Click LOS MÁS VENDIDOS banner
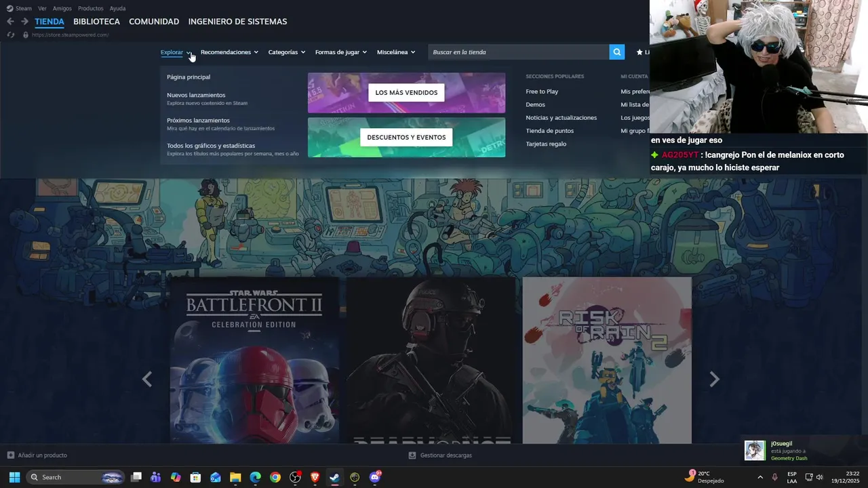868x488 pixels. [x=406, y=93]
